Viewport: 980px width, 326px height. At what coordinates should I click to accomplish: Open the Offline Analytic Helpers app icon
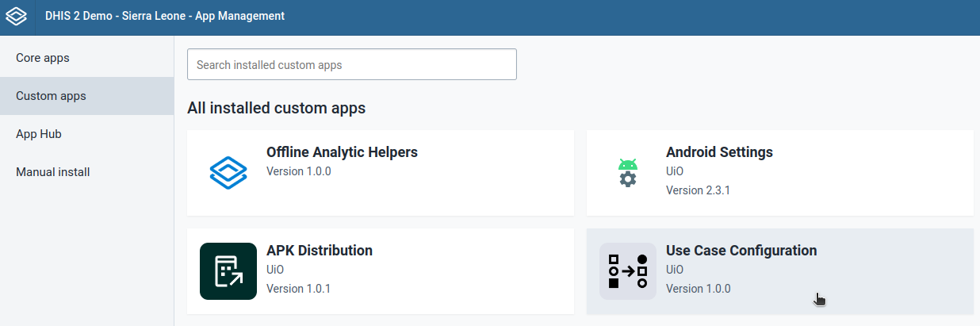[228, 173]
